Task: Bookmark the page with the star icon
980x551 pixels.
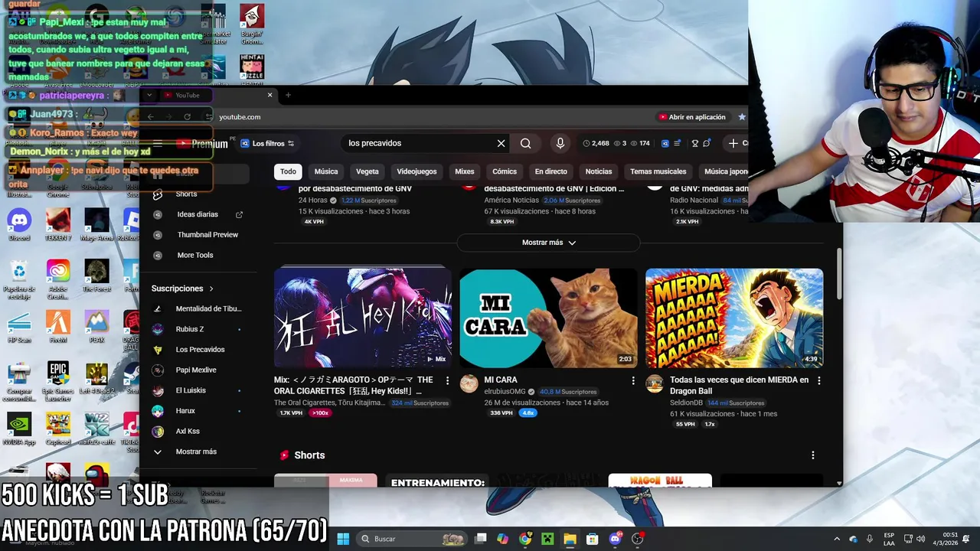Action: [x=741, y=117]
